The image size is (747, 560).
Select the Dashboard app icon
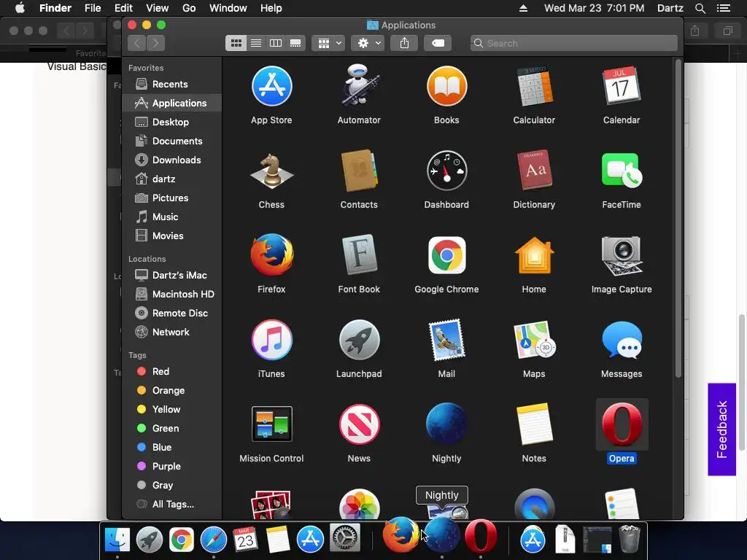[x=446, y=171]
